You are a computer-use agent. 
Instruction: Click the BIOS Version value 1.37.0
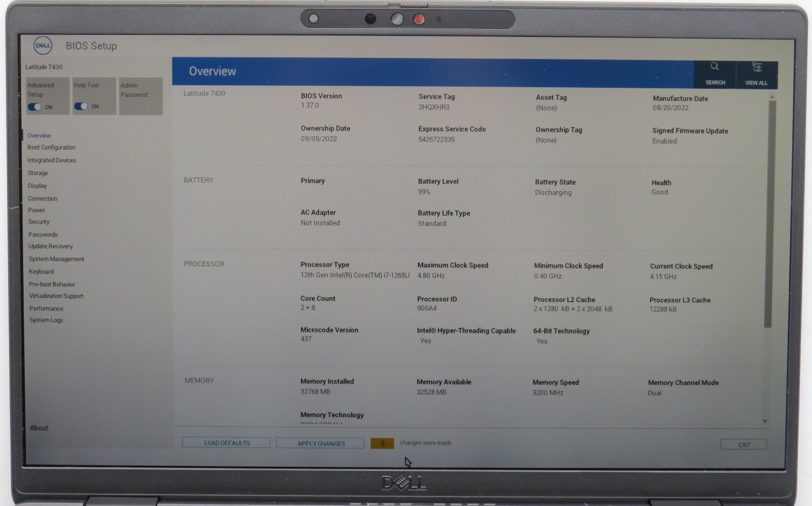tap(310, 106)
